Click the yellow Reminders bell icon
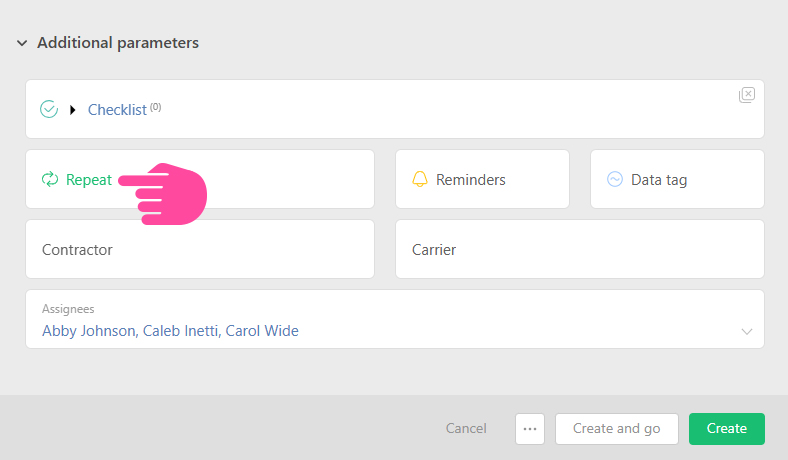The image size is (788, 460). [420, 180]
